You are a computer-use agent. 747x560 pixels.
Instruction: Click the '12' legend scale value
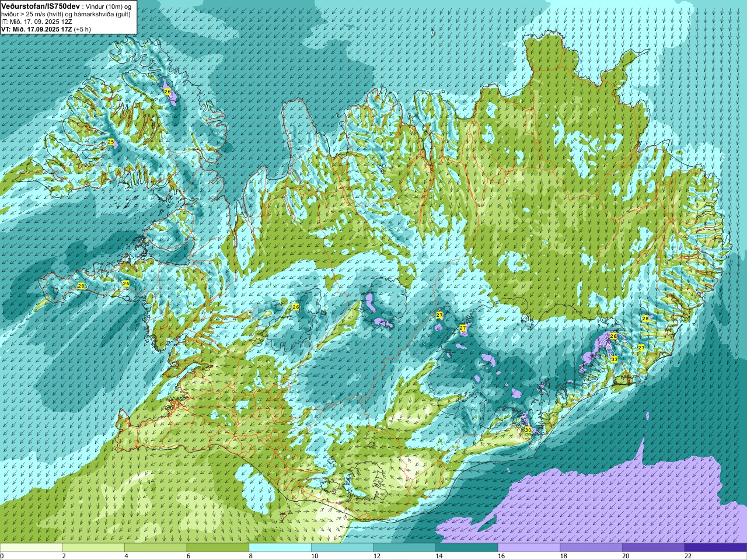click(x=377, y=556)
